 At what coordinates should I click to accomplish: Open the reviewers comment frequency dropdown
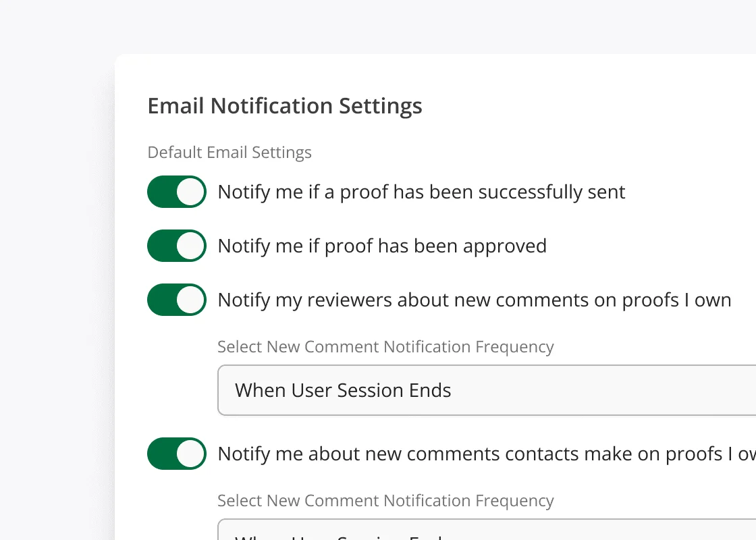click(x=487, y=390)
